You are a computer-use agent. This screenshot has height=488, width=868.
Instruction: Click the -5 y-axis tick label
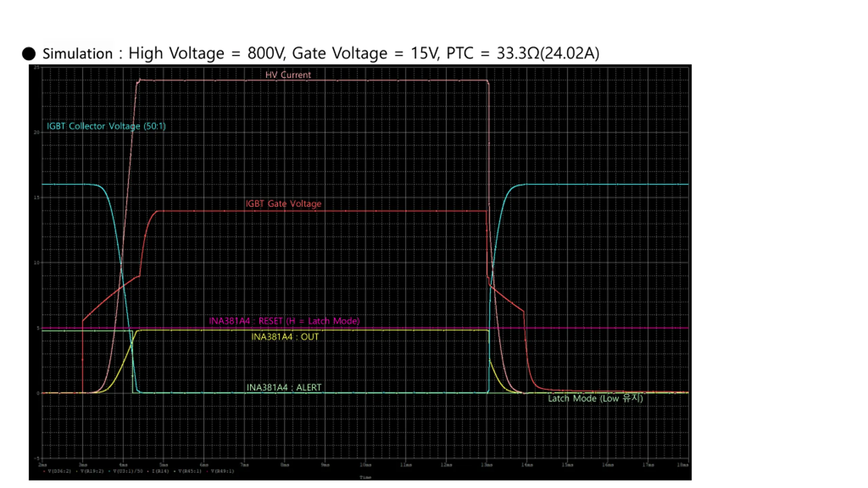(37, 458)
